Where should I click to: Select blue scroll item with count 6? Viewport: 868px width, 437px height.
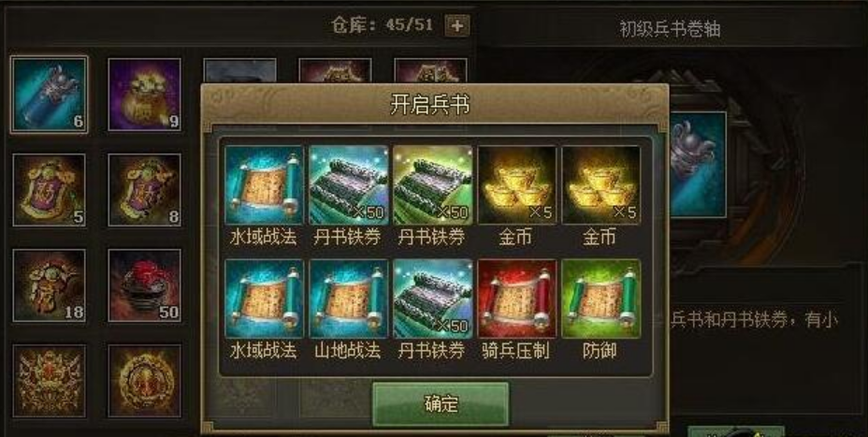pos(50,95)
